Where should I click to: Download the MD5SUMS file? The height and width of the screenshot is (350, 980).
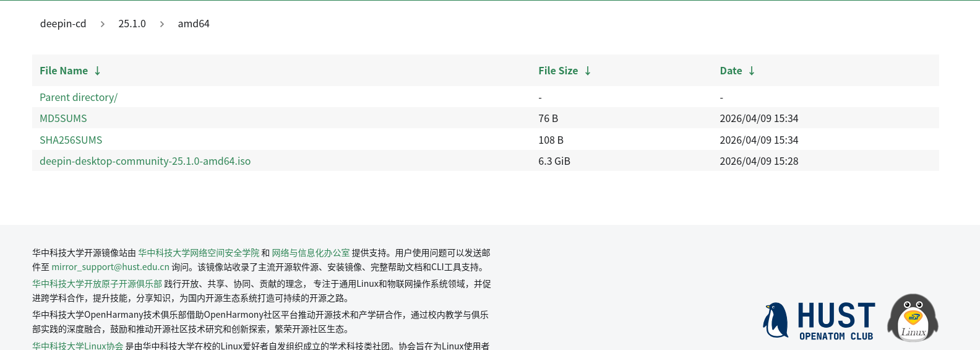click(63, 118)
